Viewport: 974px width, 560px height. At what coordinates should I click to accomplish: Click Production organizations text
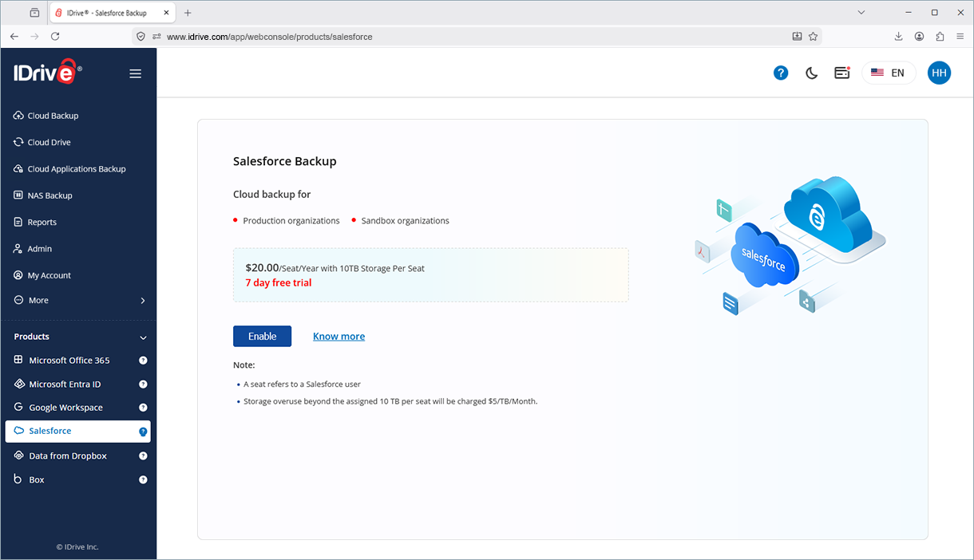(x=291, y=221)
